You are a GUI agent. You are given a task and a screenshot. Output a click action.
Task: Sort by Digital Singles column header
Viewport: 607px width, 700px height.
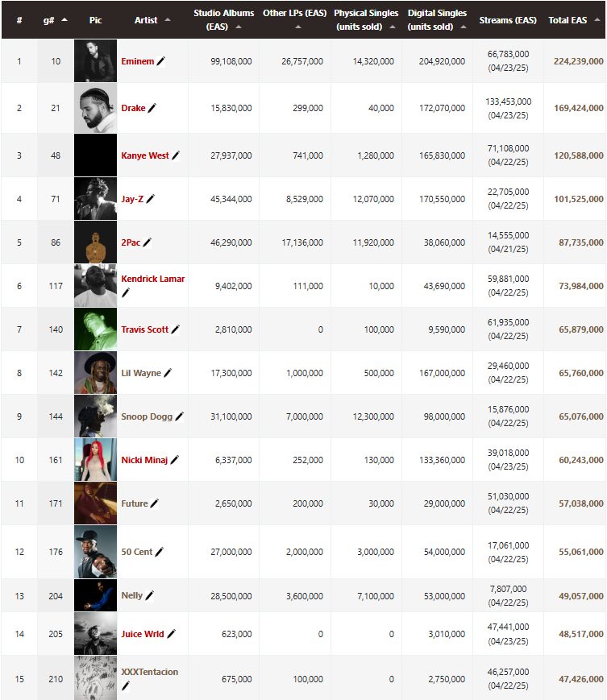(x=437, y=19)
